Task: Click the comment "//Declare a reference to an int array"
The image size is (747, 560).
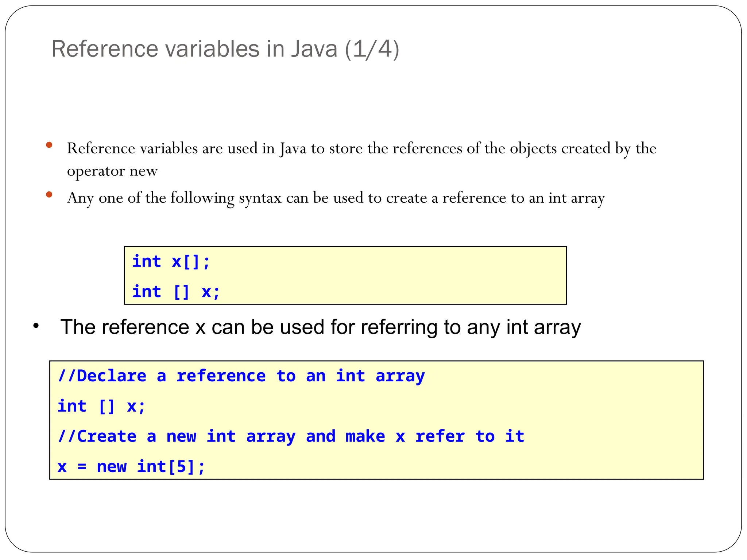Action: click(x=241, y=376)
